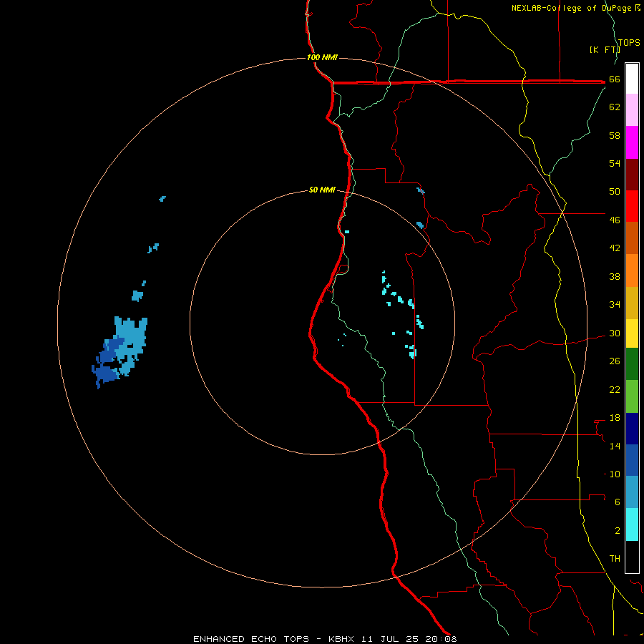The height and width of the screenshot is (644, 644).
Task: Click the '18' legend value label
Action: (615, 418)
